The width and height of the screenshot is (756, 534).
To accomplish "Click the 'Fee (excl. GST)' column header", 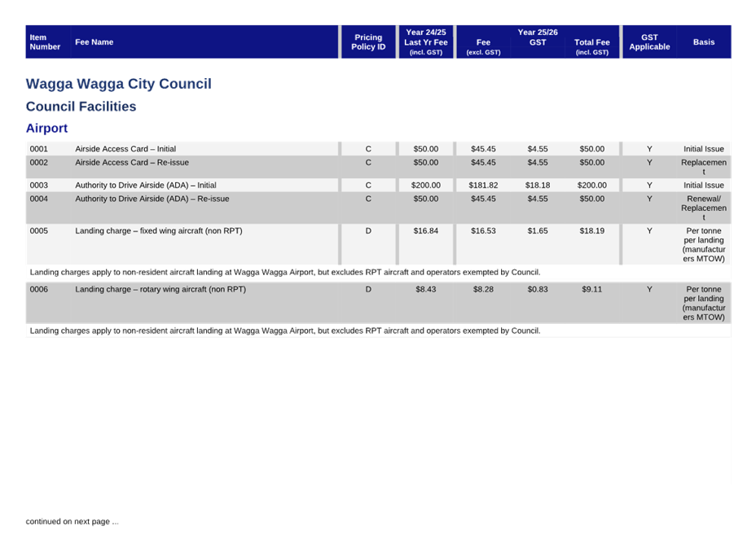I will point(483,46).
